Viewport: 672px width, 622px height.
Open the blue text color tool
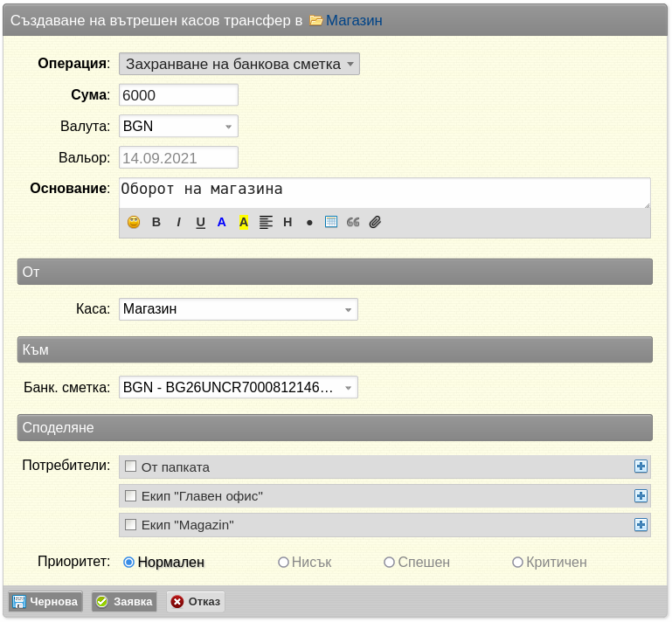pos(222,222)
